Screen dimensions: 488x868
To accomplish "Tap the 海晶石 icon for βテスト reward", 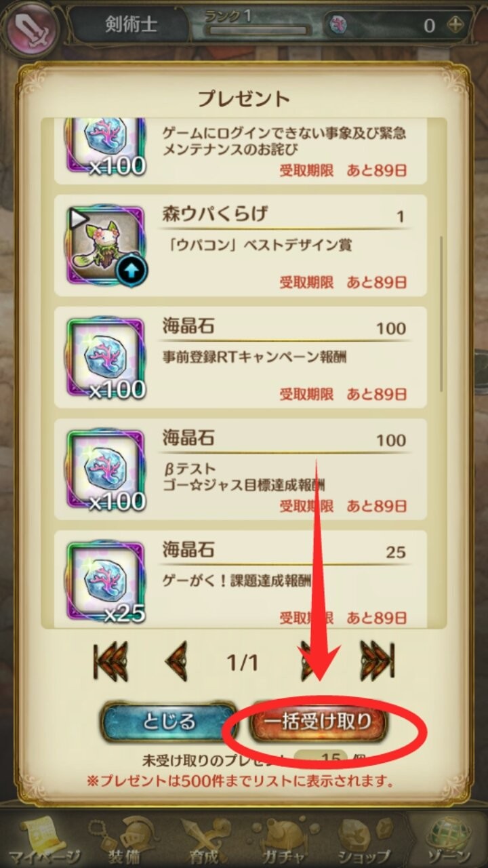I will pos(106,469).
